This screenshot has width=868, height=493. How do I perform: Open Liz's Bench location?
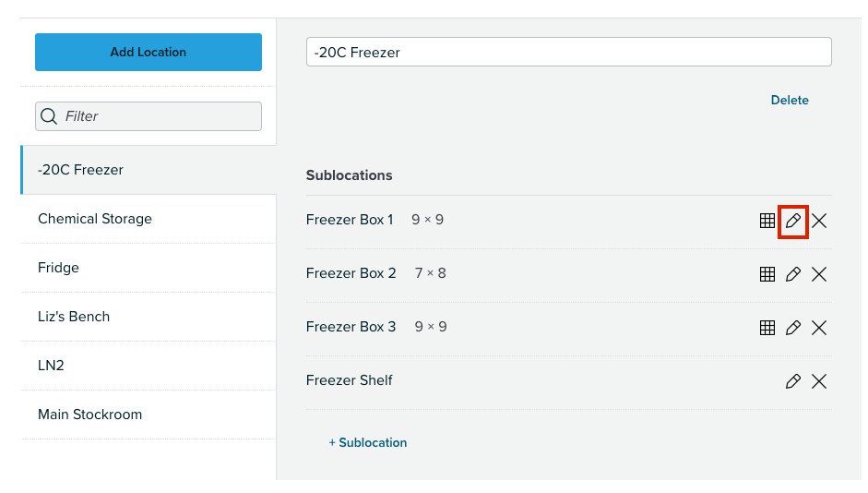pos(149,317)
